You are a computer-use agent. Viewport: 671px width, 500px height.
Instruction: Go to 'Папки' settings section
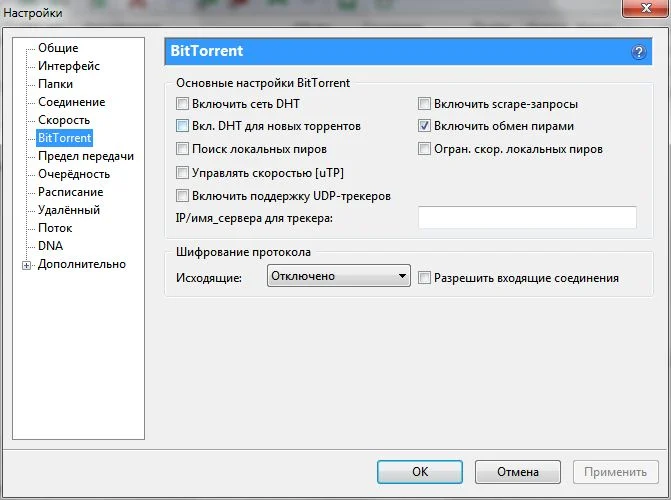[55, 84]
